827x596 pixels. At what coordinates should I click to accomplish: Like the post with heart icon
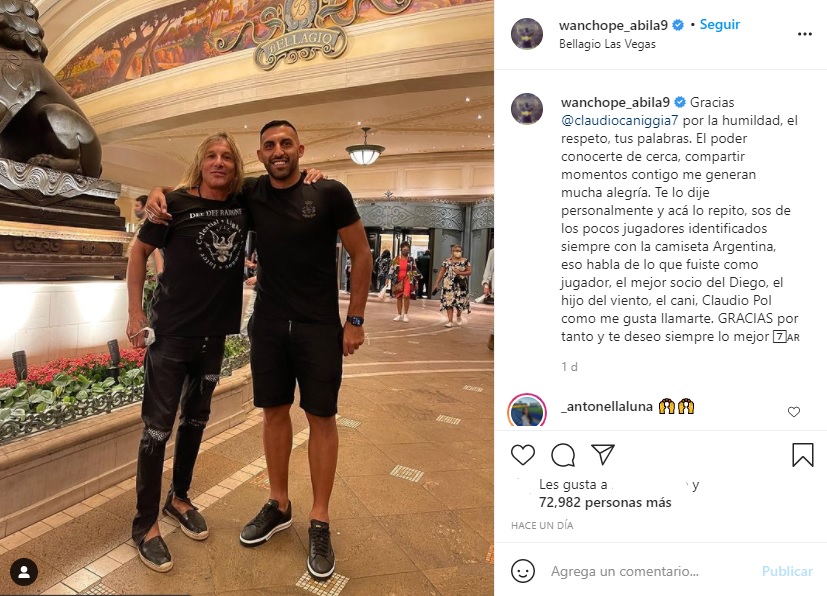tap(523, 455)
